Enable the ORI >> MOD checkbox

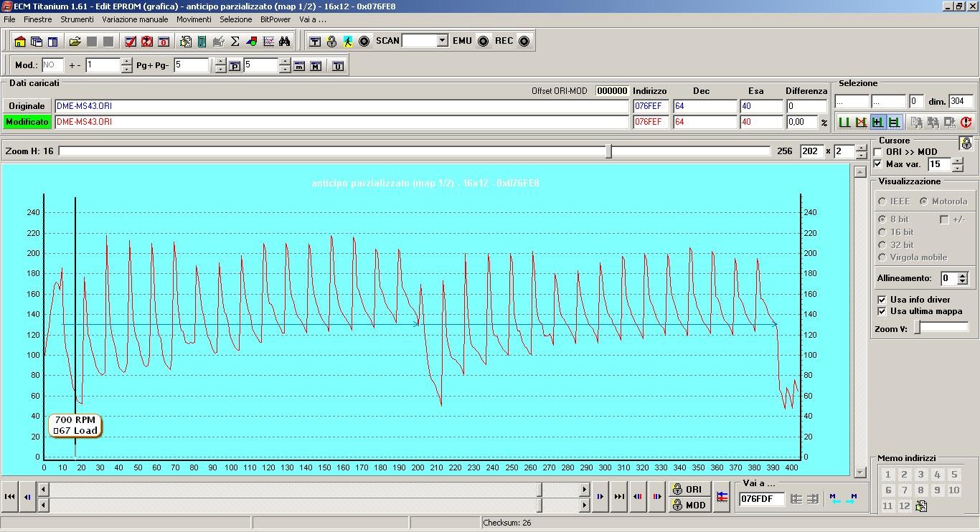[x=878, y=152]
